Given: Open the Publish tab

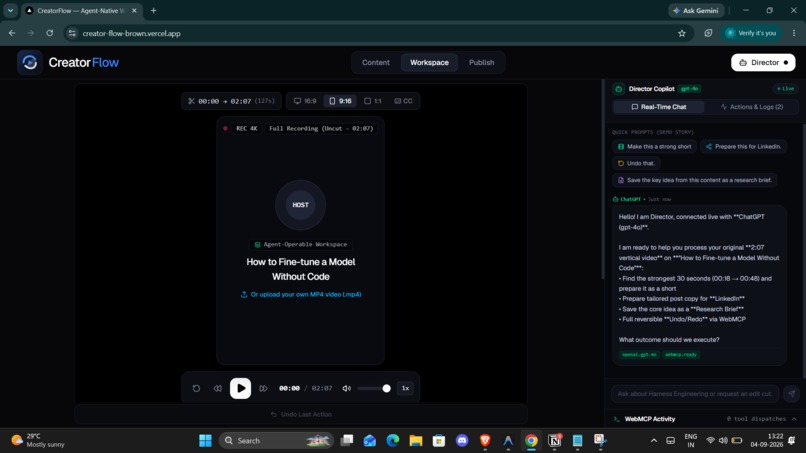Looking at the screenshot, I should tap(481, 63).
